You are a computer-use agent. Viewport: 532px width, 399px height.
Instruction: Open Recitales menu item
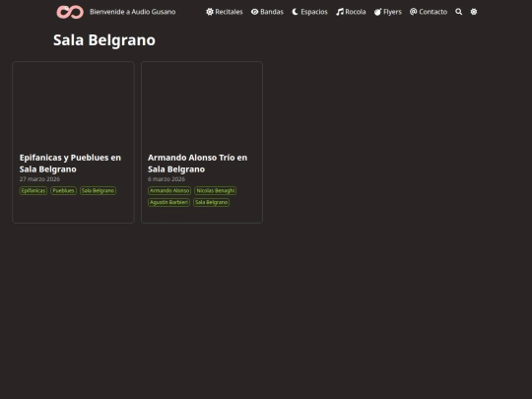pos(225,12)
